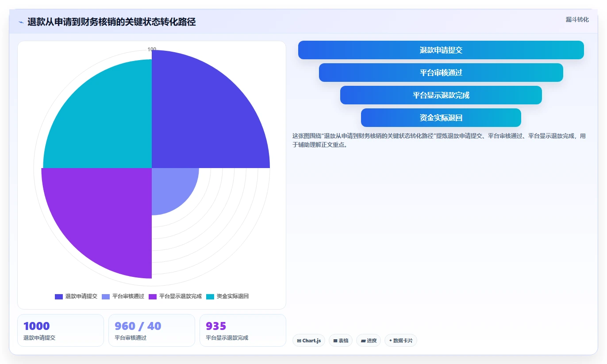
Task: Click the lightning icon beside the title
Action: pos(21,22)
